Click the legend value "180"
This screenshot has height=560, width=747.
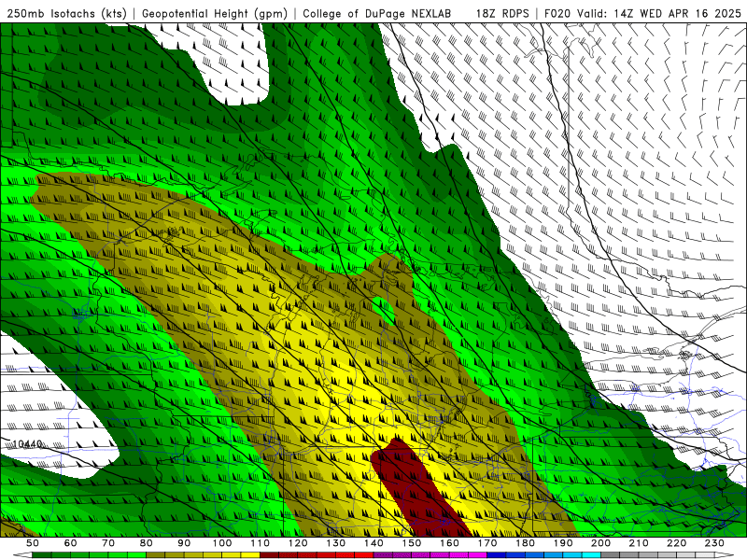(525, 543)
